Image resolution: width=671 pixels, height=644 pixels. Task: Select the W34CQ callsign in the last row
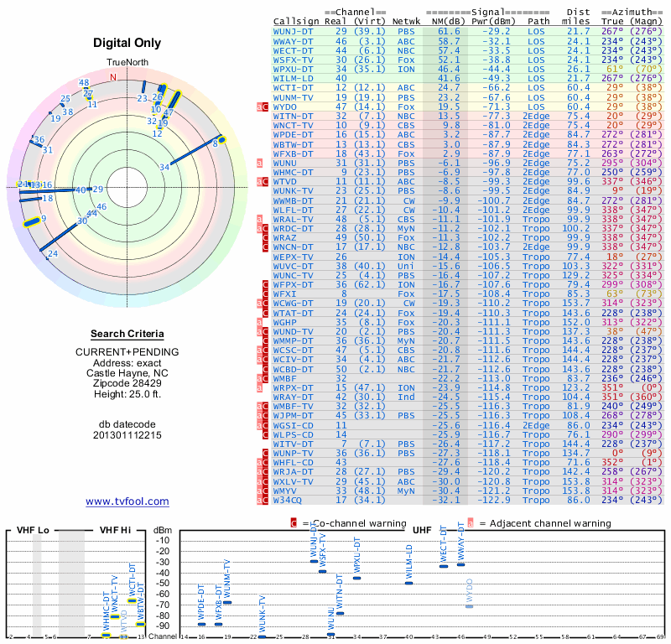click(288, 500)
